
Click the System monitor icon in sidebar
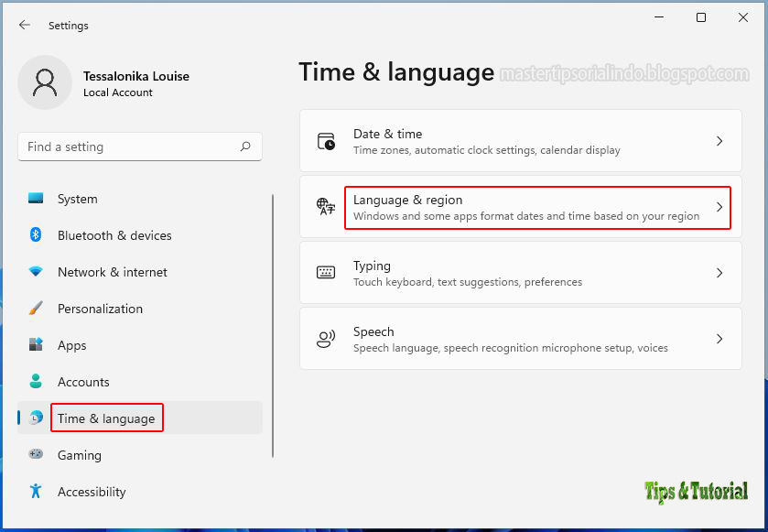[37, 199]
